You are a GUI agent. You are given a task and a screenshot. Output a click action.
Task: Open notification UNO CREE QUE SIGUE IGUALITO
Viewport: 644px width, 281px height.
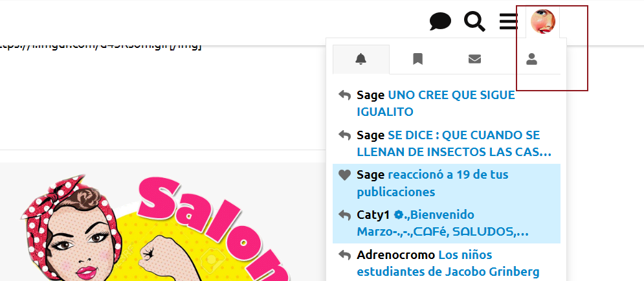[x=447, y=104]
